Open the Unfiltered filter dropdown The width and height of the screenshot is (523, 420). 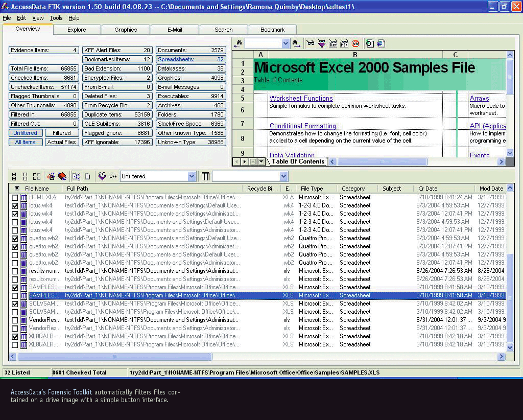(x=192, y=176)
